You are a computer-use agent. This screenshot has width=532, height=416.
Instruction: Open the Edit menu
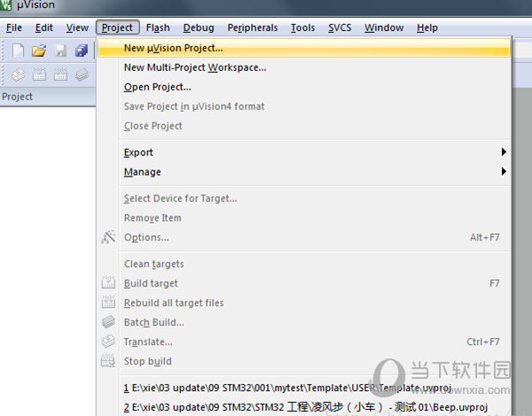click(x=44, y=27)
